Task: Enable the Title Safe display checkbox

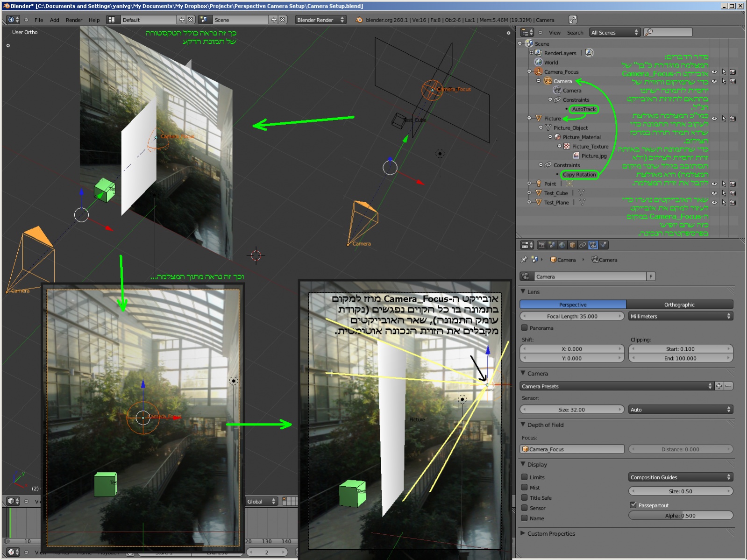Action: coord(525,498)
